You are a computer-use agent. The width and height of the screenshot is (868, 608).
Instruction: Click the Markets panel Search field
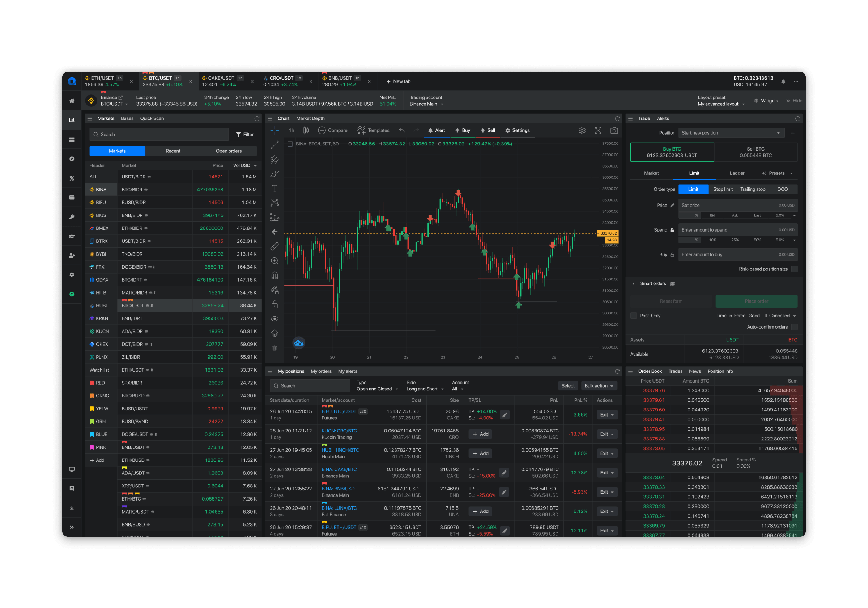159,135
